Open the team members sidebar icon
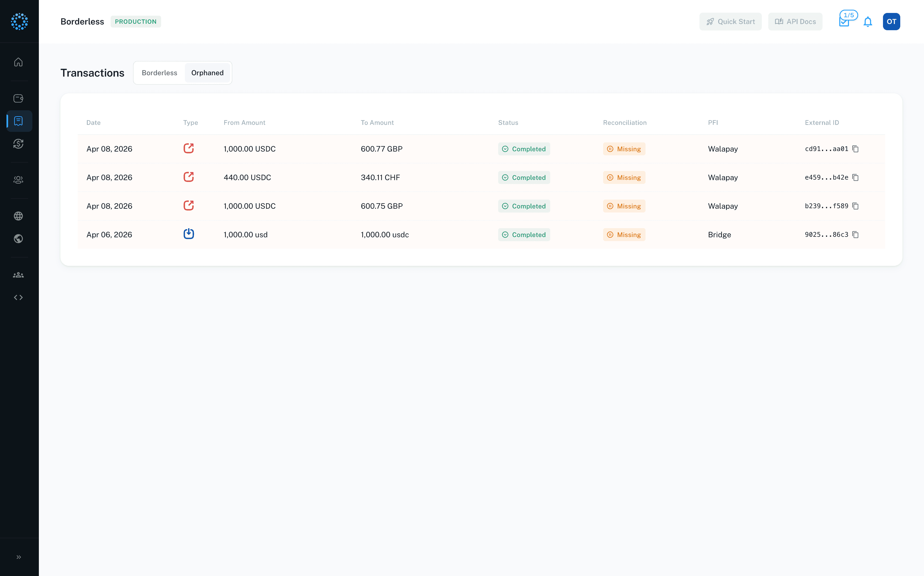The image size is (924, 576). (x=18, y=275)
